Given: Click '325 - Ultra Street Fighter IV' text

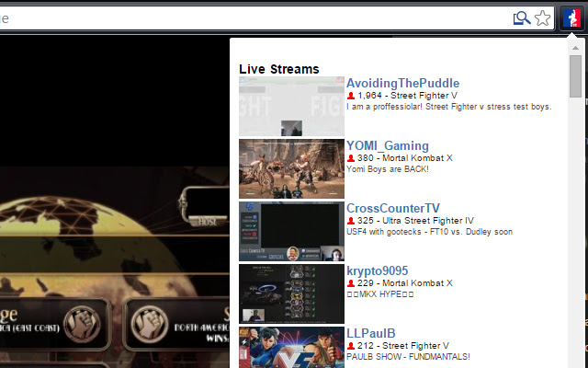Looking at the screenshot, I should click(x=415, y=221).
